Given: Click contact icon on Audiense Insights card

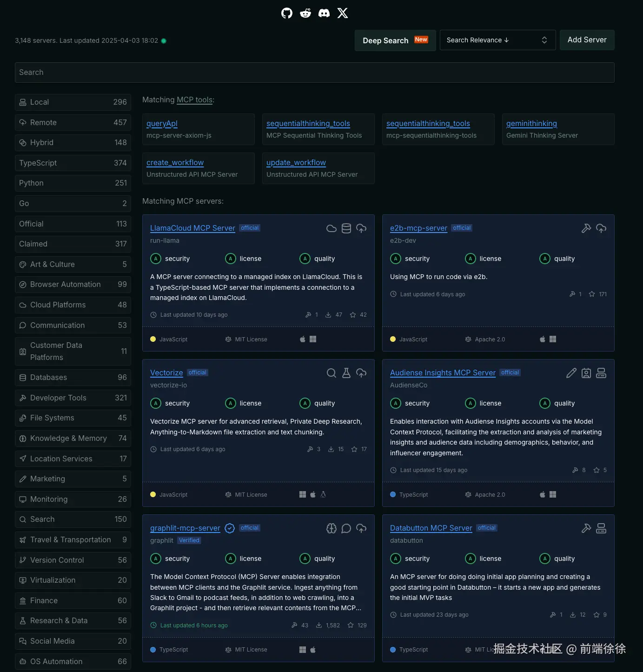Looking at the screenshot, I should 586,373.
